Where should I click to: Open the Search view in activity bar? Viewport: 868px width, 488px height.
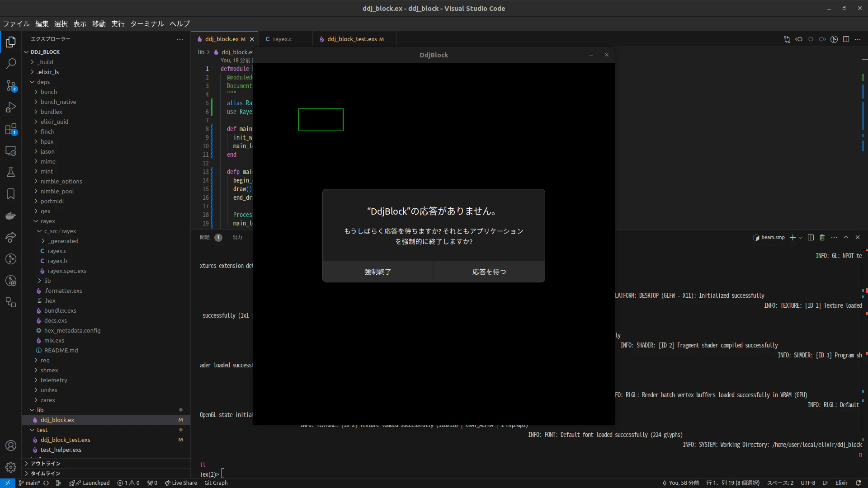11,64
